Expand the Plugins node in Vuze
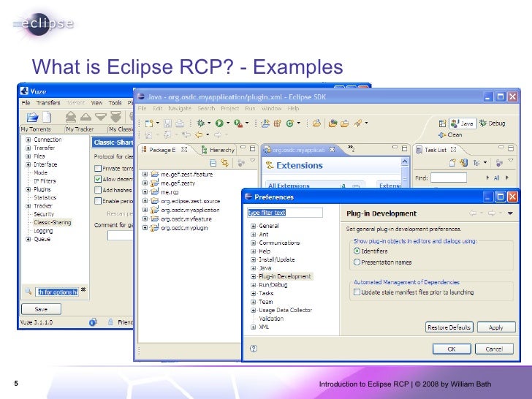 pos(28,189)
